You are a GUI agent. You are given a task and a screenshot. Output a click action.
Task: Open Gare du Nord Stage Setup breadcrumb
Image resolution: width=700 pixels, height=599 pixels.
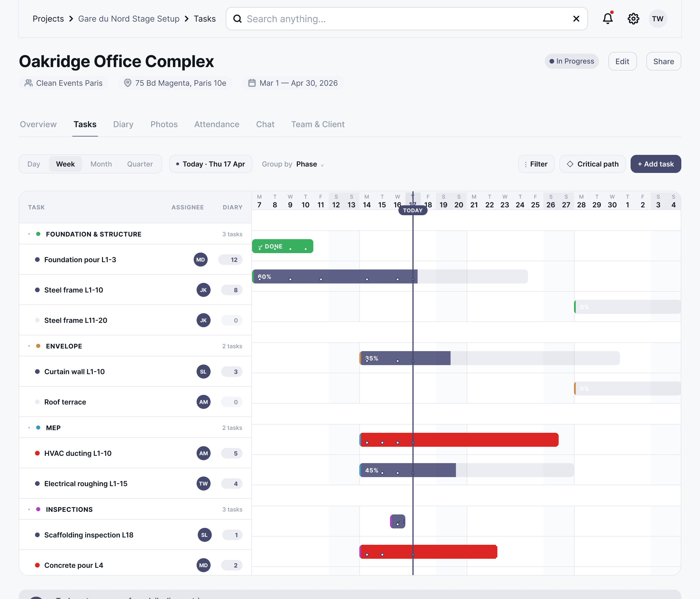click(129, 19)
